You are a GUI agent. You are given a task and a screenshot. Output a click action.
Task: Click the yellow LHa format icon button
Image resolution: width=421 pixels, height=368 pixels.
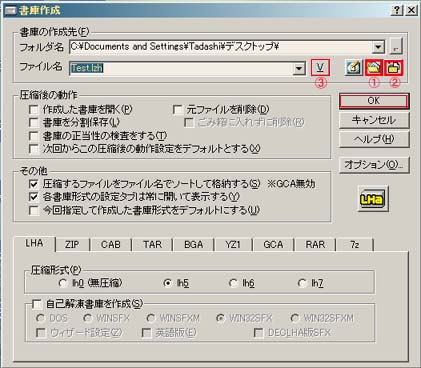(373, 199)
